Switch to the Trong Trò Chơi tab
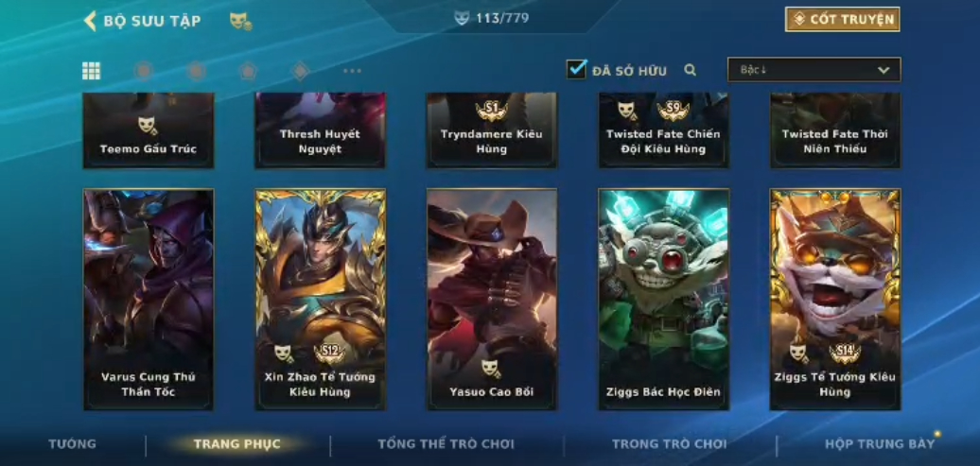The width and height of the screenshot is (980, 466). 670,444
